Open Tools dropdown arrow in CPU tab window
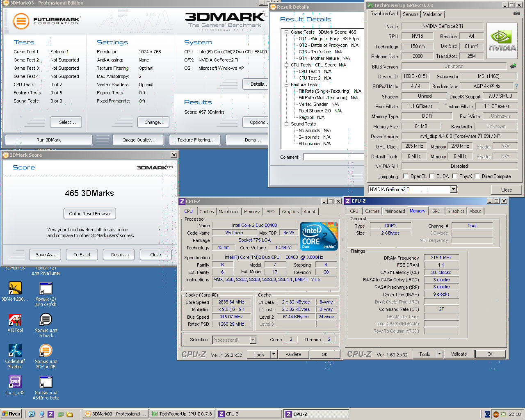525x420 pixels. (274, 354)
